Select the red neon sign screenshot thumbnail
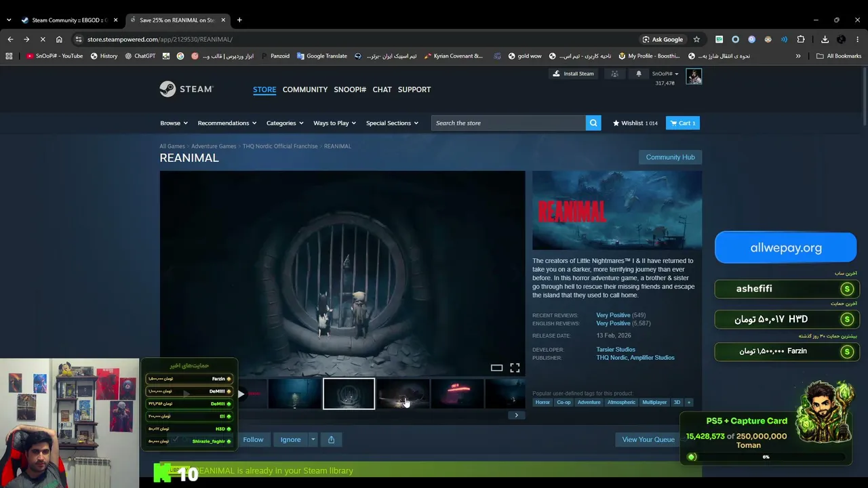The image size is (868, 488). tap(457, 394)
